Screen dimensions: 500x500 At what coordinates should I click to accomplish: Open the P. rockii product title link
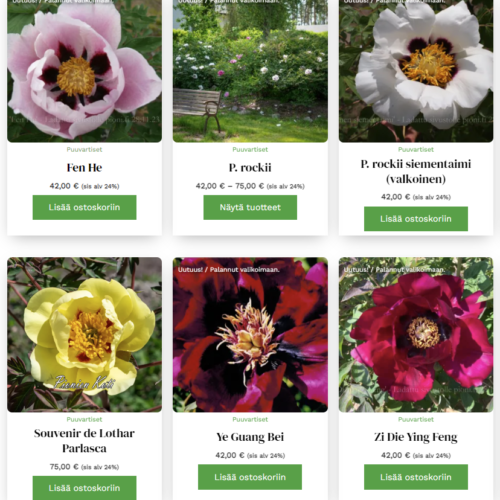(250, 168)
